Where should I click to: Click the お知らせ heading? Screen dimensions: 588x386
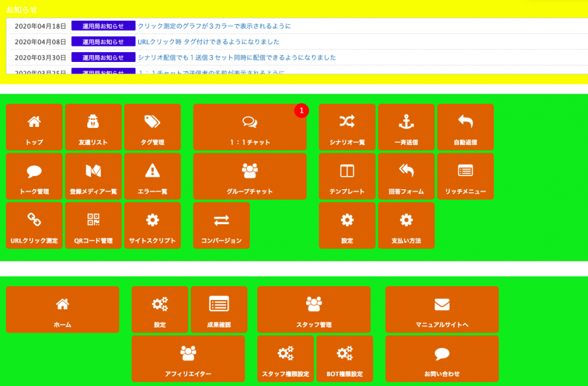(22, 9)
